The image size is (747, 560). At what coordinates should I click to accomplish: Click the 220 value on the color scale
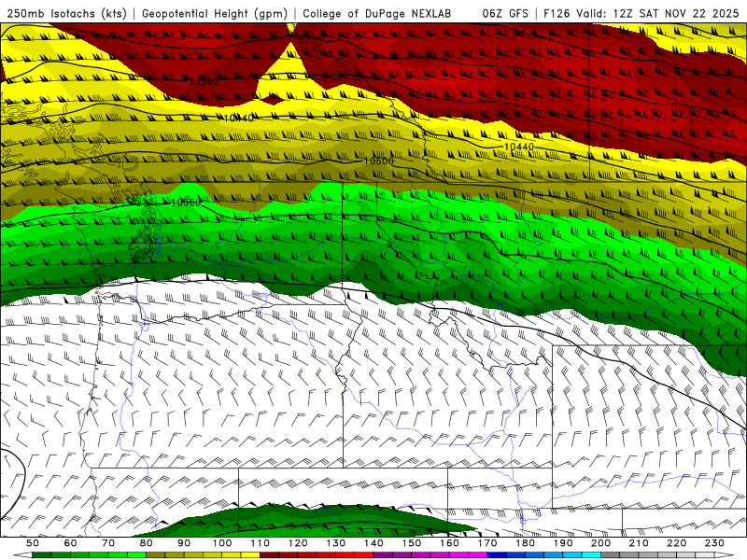676,543
